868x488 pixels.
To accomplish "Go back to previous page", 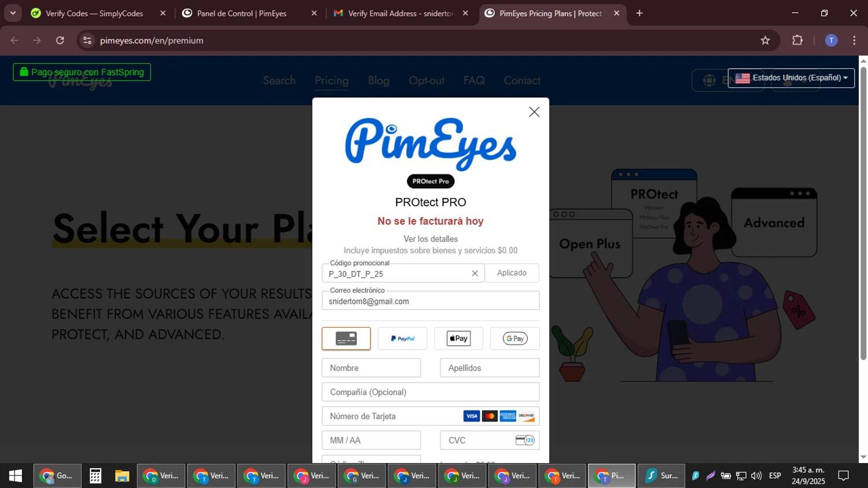I will tap(14, 41).
